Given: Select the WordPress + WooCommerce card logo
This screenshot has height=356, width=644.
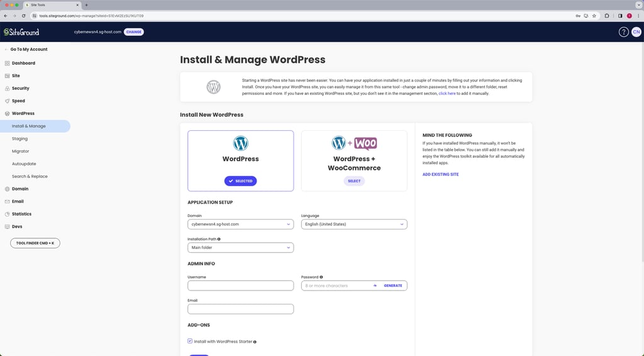Looking at the screenshot, I should pos(354,143).
